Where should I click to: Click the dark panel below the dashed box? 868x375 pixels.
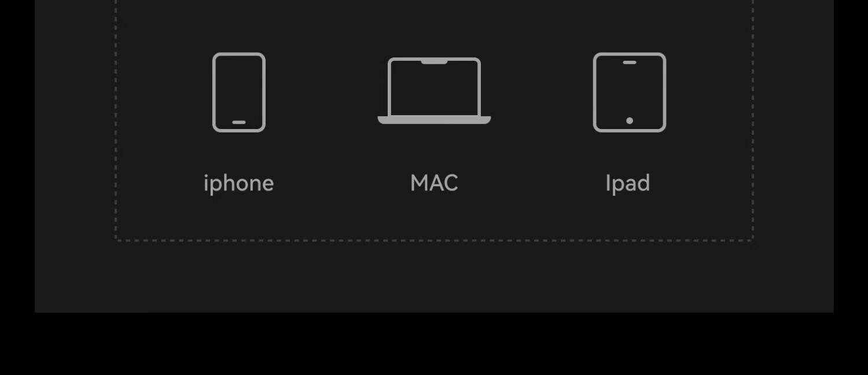click(x=434, y=277)
